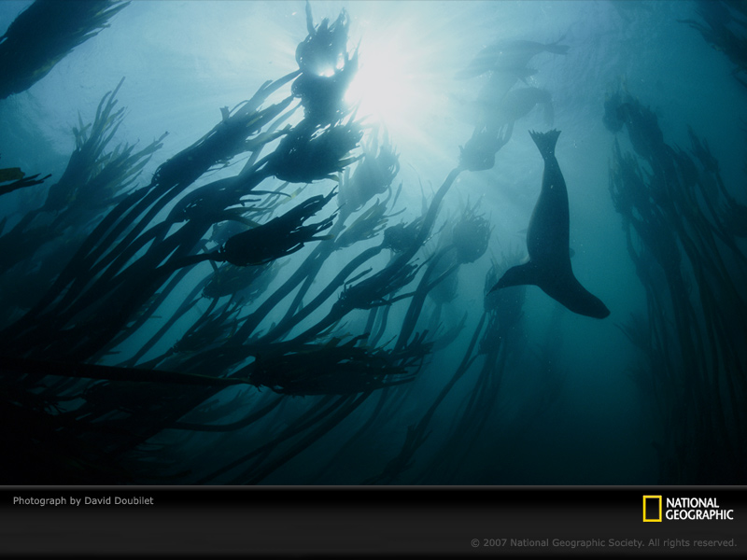Image resolution: width=747 pixels, height=560 pixels.
Task: Click the 'NATIONAL GEOGRAPHIC' wordmark text
Action: coord(699,509)
